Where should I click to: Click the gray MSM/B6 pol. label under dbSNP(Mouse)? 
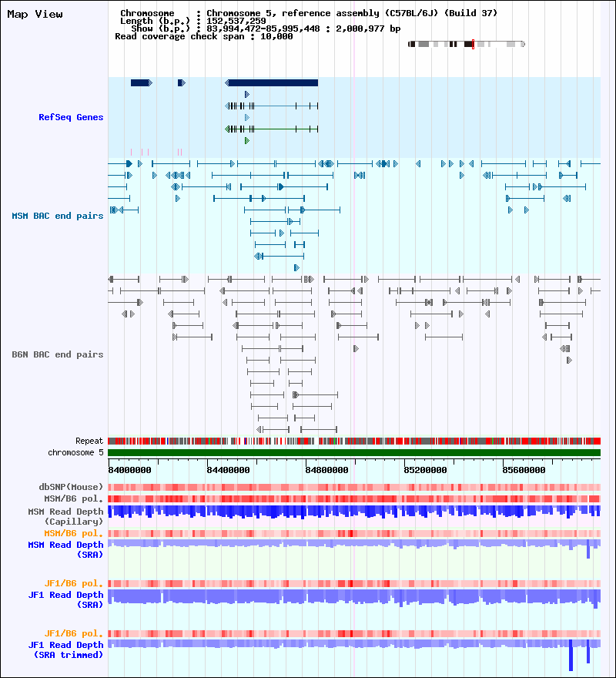pos(74,498)
